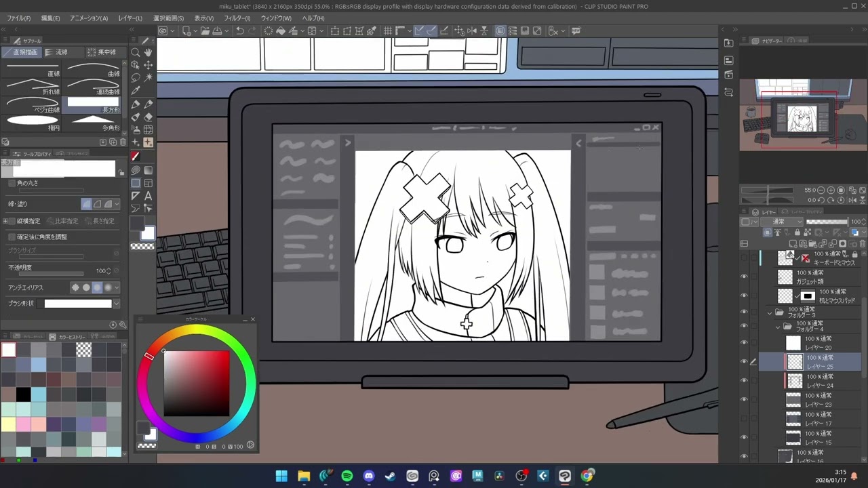
Task: Select the gradient tool
Action: (x=149, y=170)
